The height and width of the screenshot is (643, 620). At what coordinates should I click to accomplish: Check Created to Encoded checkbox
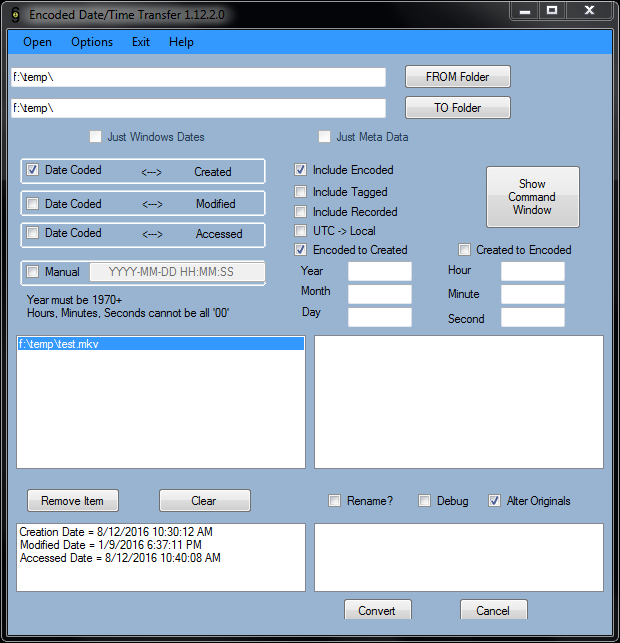pos(465,250)
